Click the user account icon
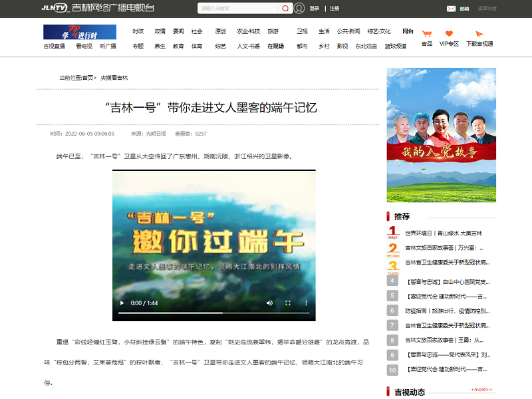 pos(299,9)
